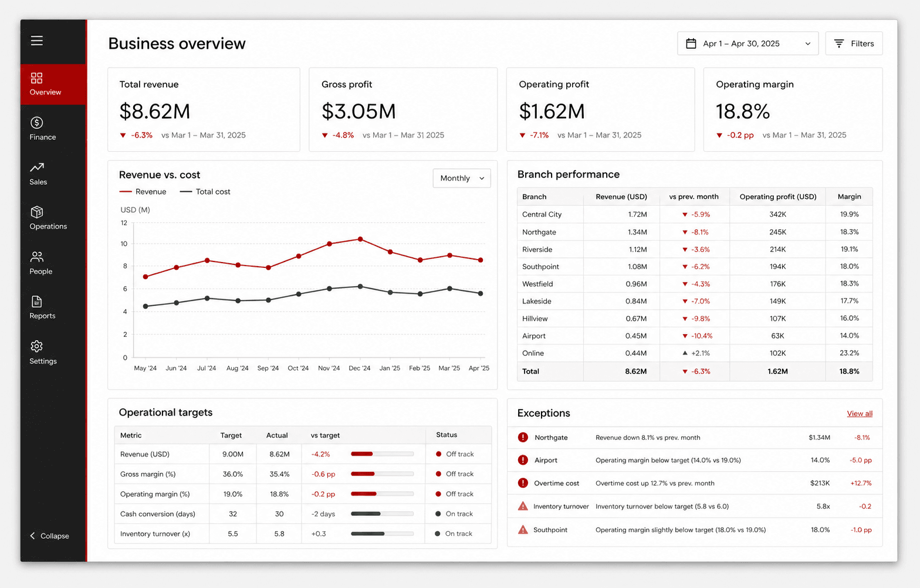The height and width of the screenshot is (588, 920).
Task: Click Revenue (USD) Off track status dot
Action: (x=438, y=454)
